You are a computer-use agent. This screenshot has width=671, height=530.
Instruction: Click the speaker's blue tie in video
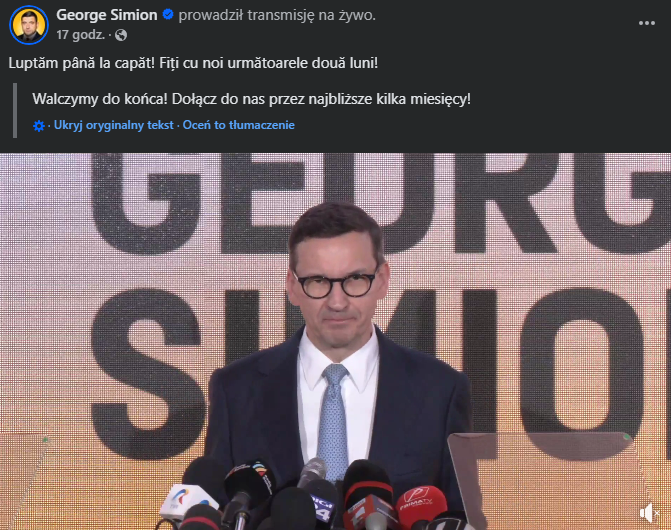(x=333, y=421)
